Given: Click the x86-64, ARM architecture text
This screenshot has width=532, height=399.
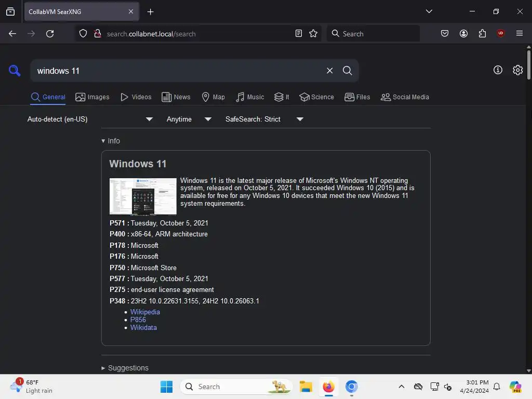Looking at the screenshot, I should click(169, 234).
